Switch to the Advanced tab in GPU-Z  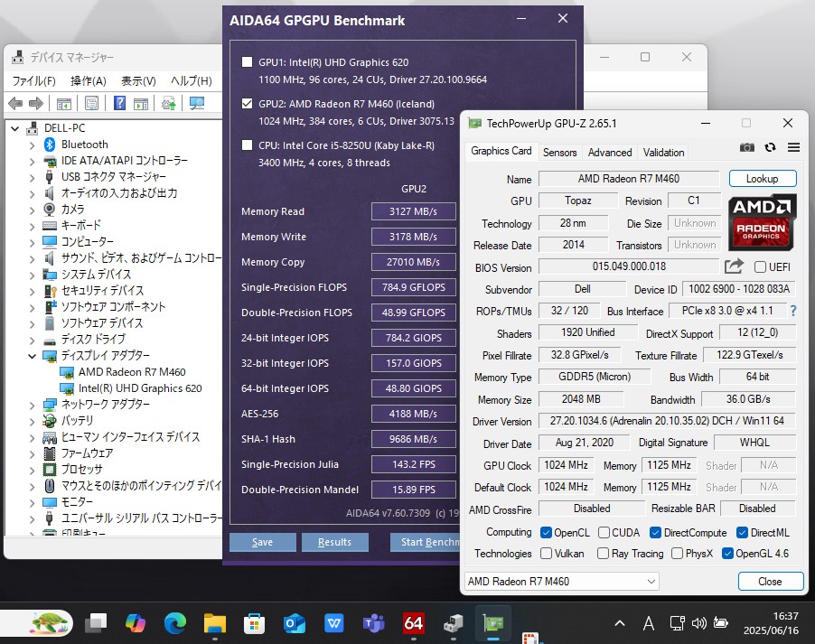[x=610, y=153]
